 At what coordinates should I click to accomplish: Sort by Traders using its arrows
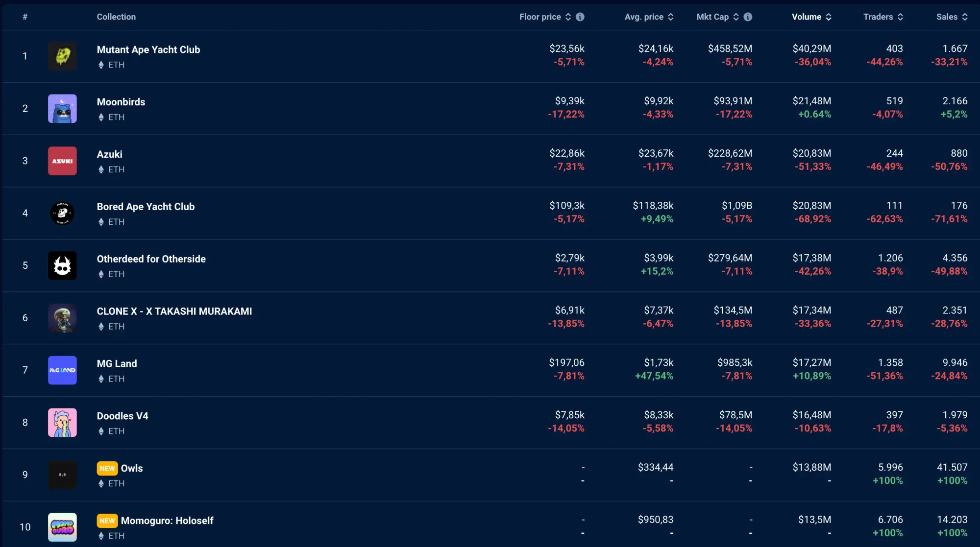[x=900, y=17]
